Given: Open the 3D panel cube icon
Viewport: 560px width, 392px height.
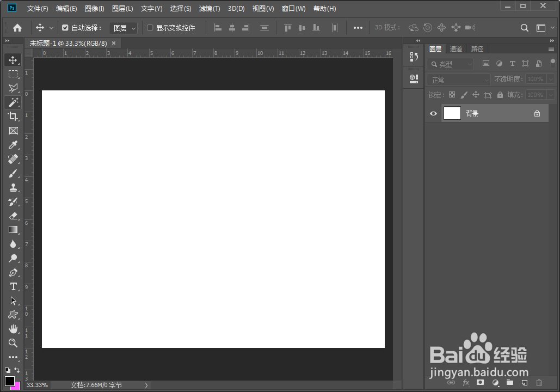Looking at the screenshot, I should click(414, 78).
